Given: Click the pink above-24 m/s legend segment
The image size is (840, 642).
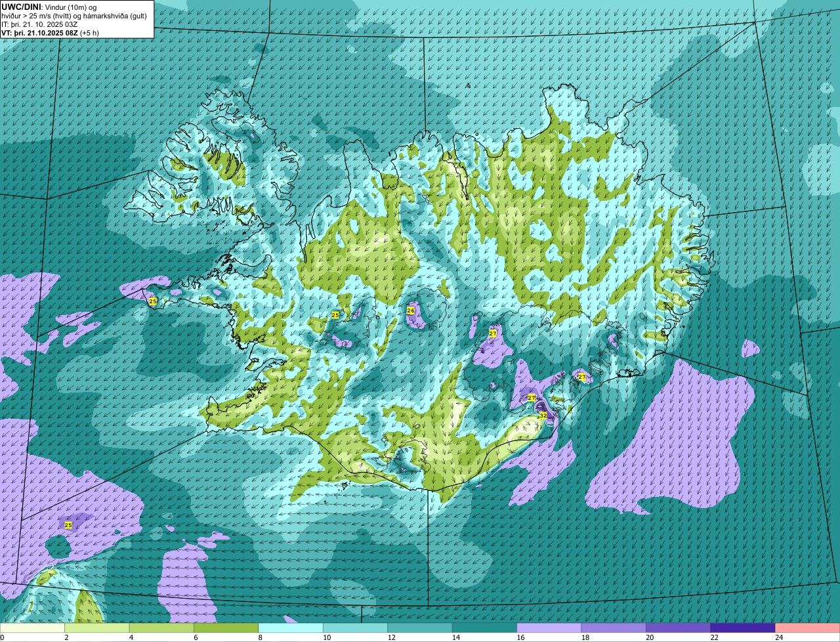Looking at the screenshot, I should (x=808, y=628).
